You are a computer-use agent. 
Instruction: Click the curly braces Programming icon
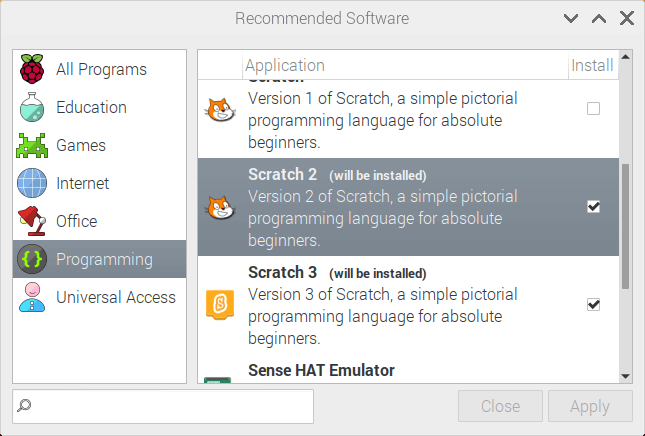coord(32,259)
